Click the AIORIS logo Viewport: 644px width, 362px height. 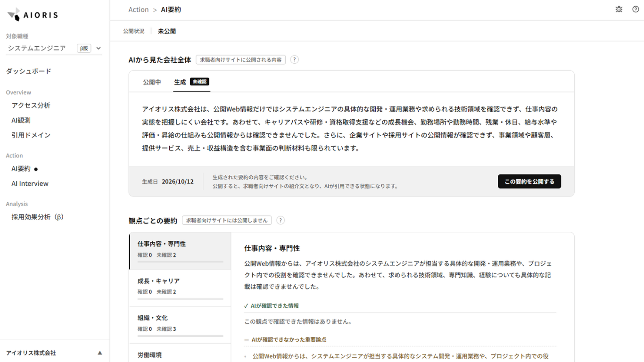(x=33, y=15)
